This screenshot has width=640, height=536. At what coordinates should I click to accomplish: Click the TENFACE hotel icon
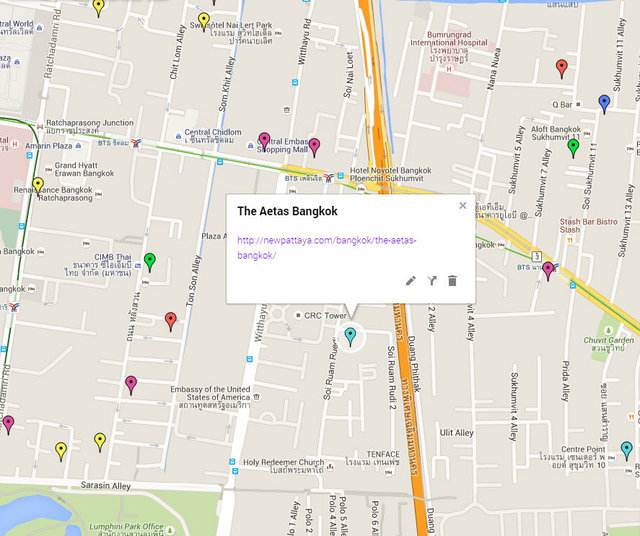tap(389, 472)
